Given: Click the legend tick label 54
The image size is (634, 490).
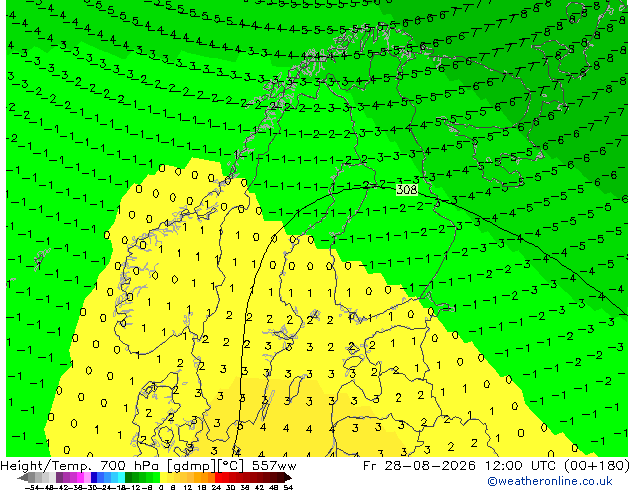Looking at the screenshot, I should pos(288,488).
